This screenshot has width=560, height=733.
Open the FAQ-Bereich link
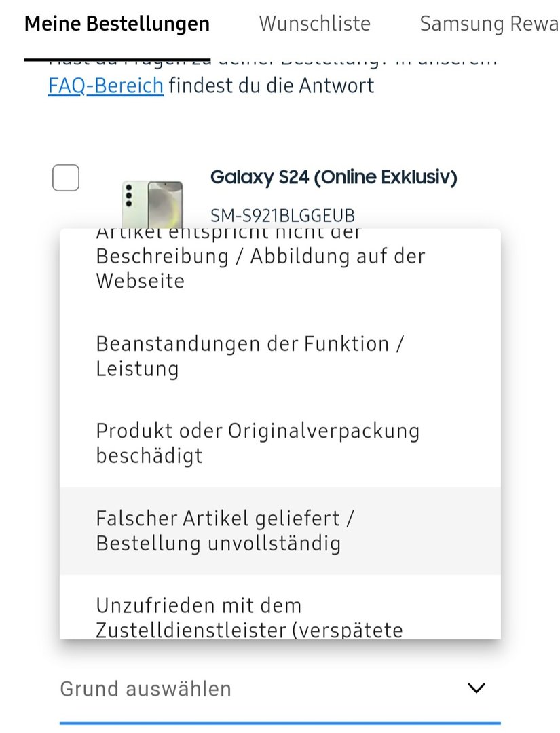click(105, 86)
